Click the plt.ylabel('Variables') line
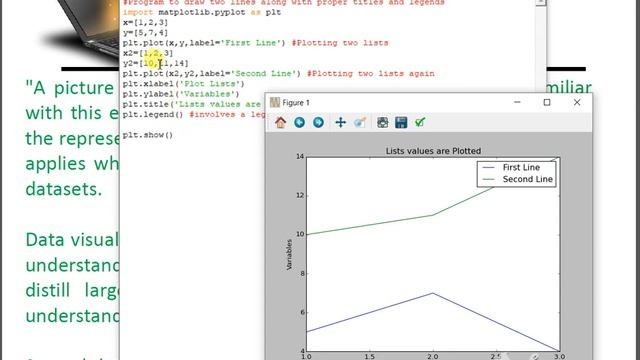 tap(181, 94)
